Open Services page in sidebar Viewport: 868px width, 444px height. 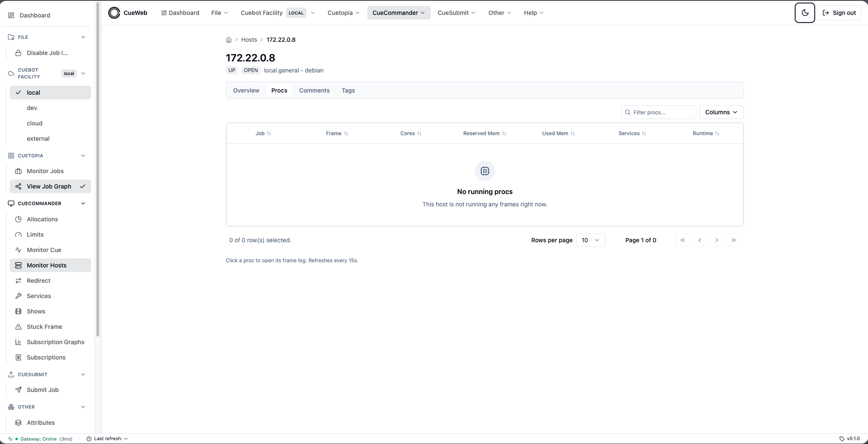50,296
